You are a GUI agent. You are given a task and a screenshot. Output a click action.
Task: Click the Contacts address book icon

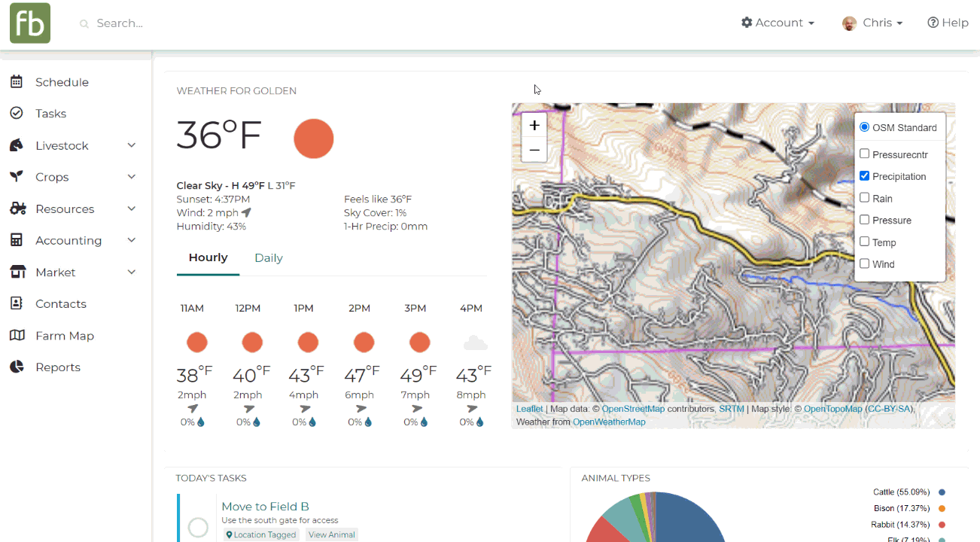click(x=17, y=303)
